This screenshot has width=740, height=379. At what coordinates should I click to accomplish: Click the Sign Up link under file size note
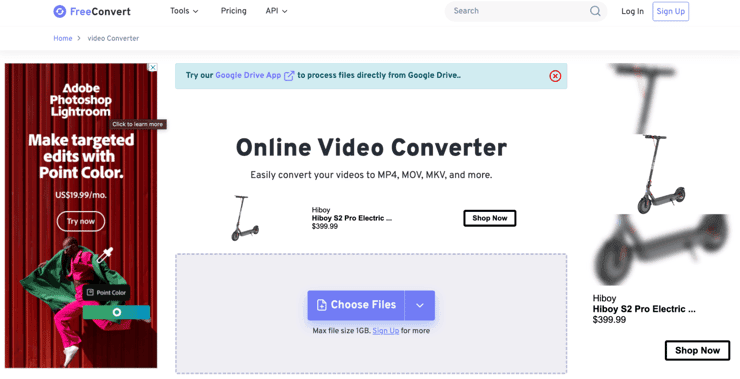pyautogui.click(x=386, y=331)
